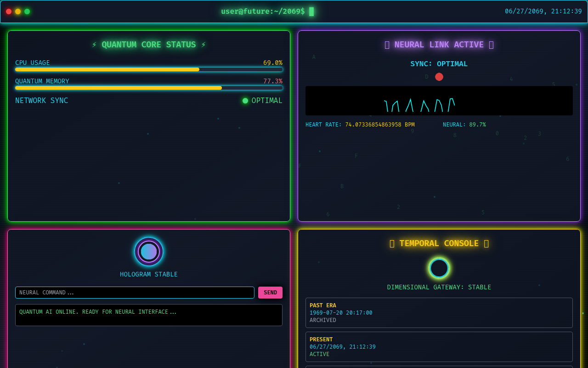Open the dimensional gateway portal icon
The image size is (588, 368).
[439, 268]
